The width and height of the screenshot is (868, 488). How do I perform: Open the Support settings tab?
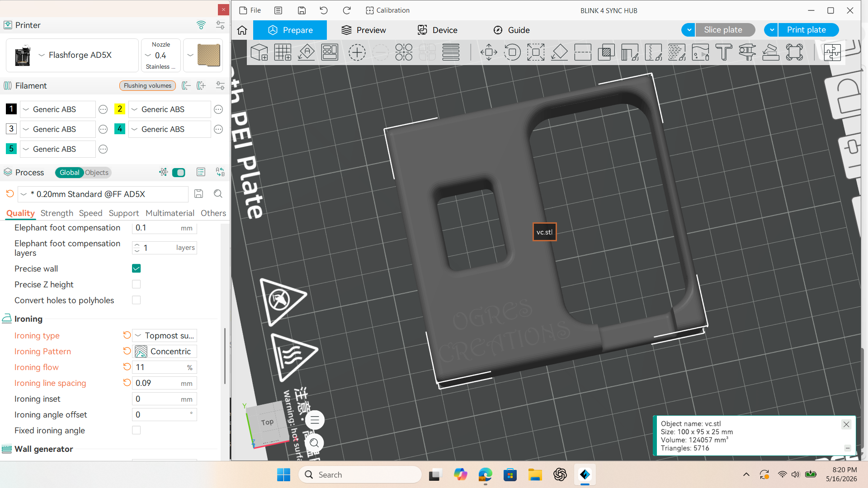coord(124,213)
